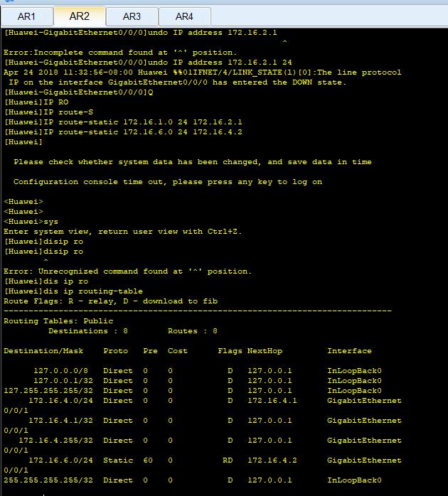The height and width of the screenshot is (496, 448).
Task: Click the 255.255.255.255/32 destination entry
Action: (x=48, y=480)
